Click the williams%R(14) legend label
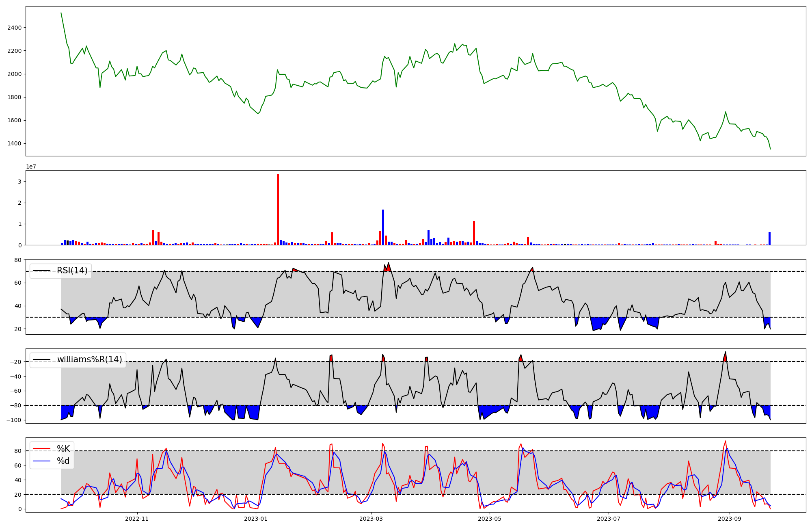812x528 pixels. point(89,359)
